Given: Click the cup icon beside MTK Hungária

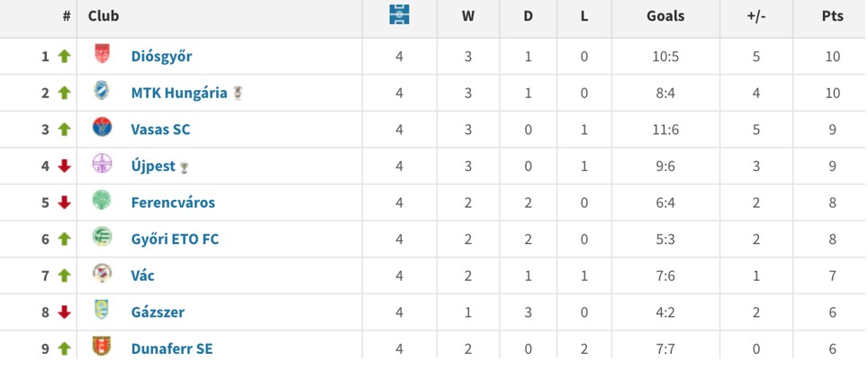Looking at the screenshot, I should tap(238, 93).
